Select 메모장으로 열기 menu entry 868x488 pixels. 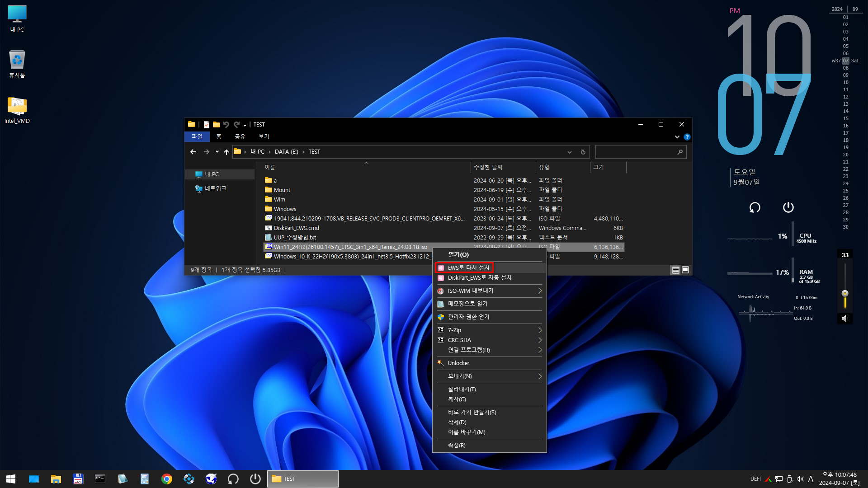click(x=490, y=304)
